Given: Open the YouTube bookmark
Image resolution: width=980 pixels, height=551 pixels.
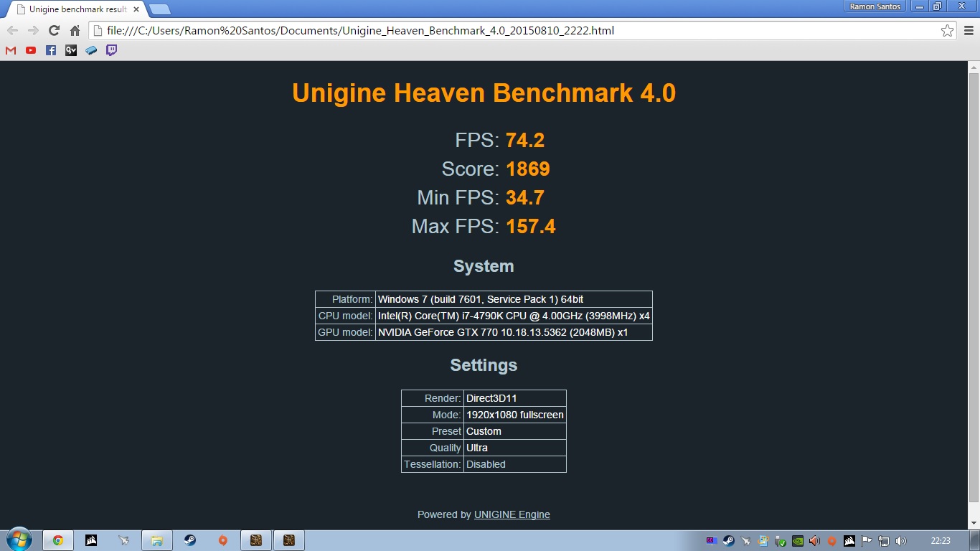Looking at the screenshot, I should 31,50.
